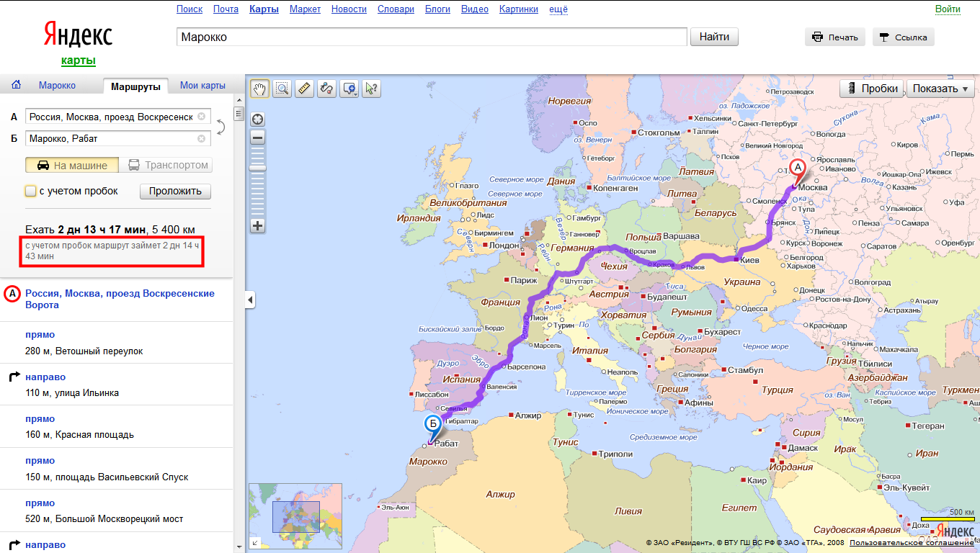Open route start 'Россия, Москва, проезд Воскресенские Ворота'
This screenshot has height=553, width=980.
(120, 299)
